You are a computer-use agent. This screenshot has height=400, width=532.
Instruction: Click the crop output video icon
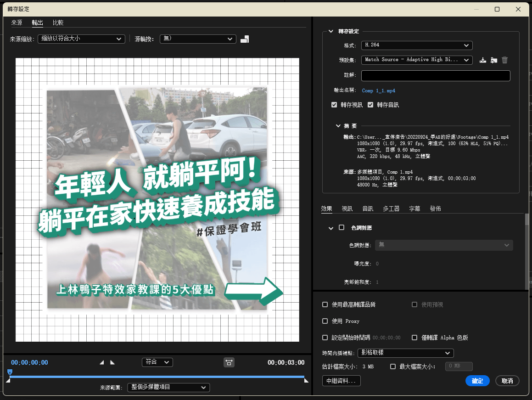[x=245, y=39]
